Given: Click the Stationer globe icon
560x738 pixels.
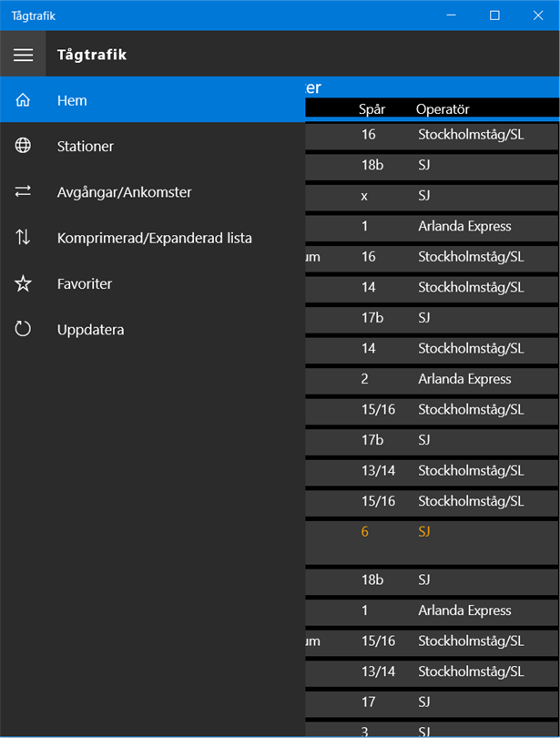Looking at the screenshot, I should click(23, 146).
